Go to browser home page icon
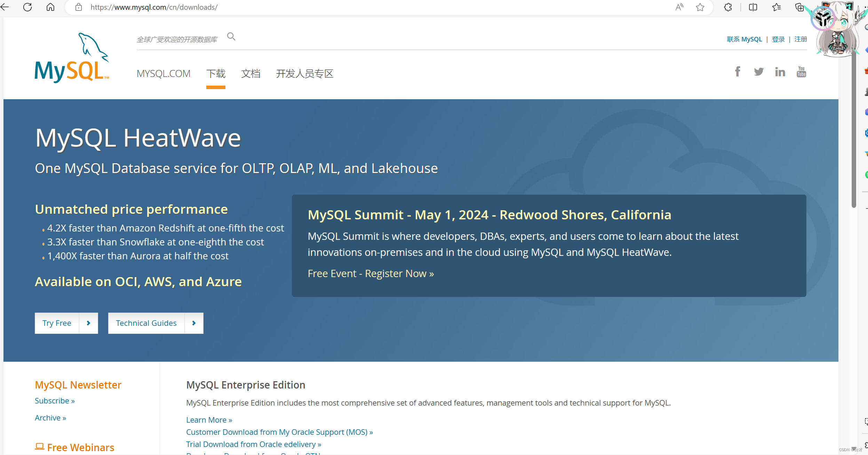The height and width of the screenshot is (455, 868). point(50,7)
